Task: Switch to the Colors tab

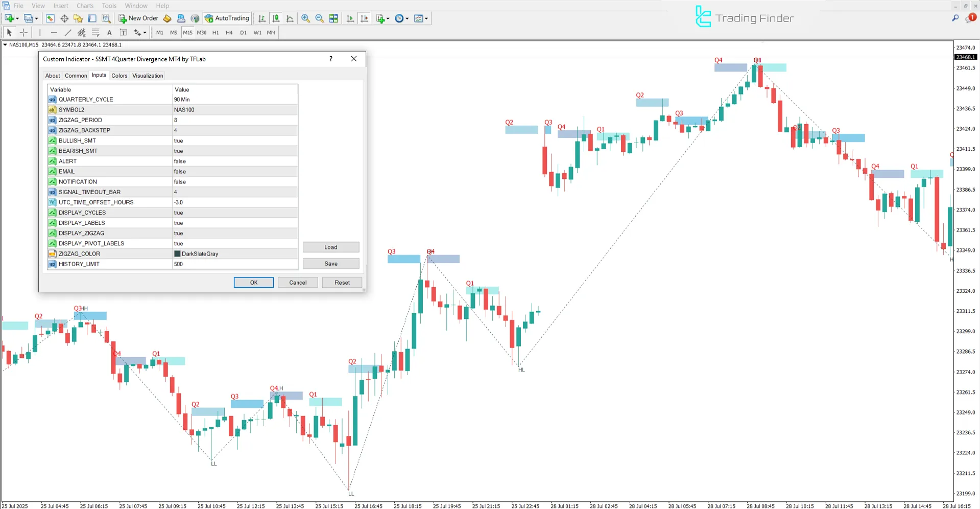Action: (x=119, y=76)
